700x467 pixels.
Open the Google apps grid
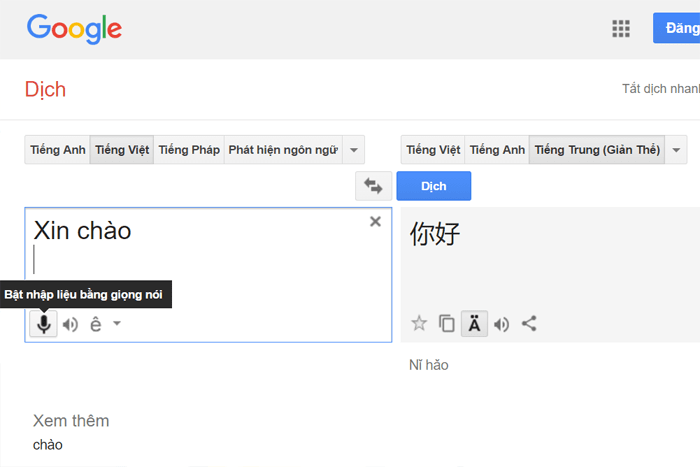[x=621, y=28]
